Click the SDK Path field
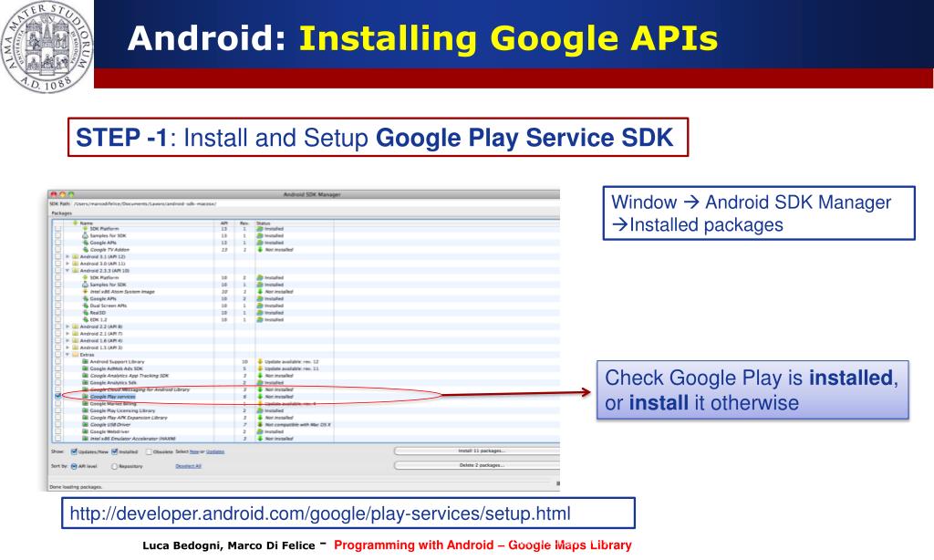The width and height of the screenshot is (934, 560). (316, 203)
